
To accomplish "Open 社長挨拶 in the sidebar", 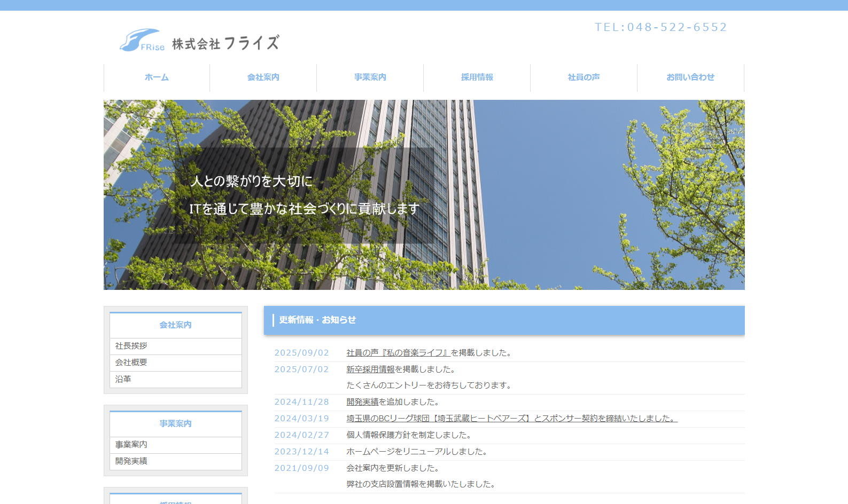I will pos(131,346).
